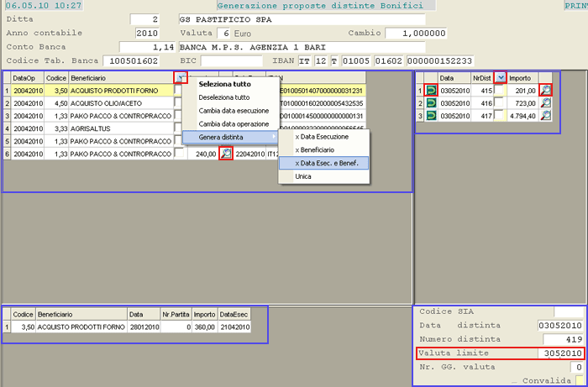Viewport: 588px width, 387px height.
Task: Open magnifier detail for importo 201,00
Action: [x=546, y=90]
